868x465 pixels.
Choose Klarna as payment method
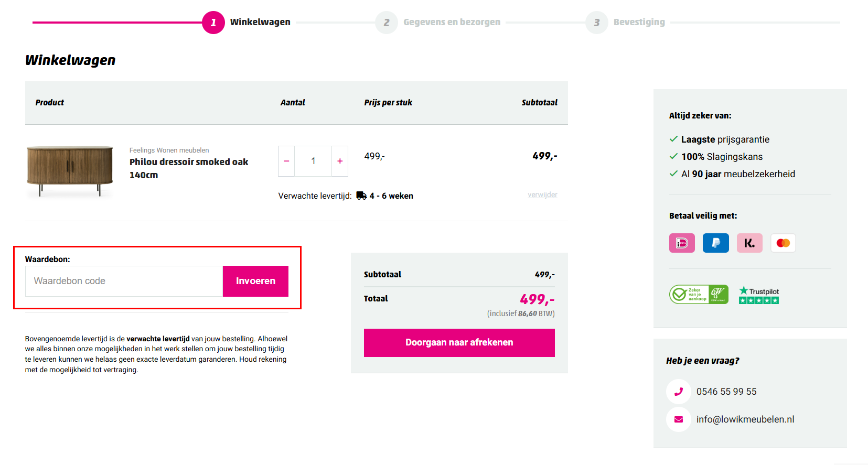749,243
